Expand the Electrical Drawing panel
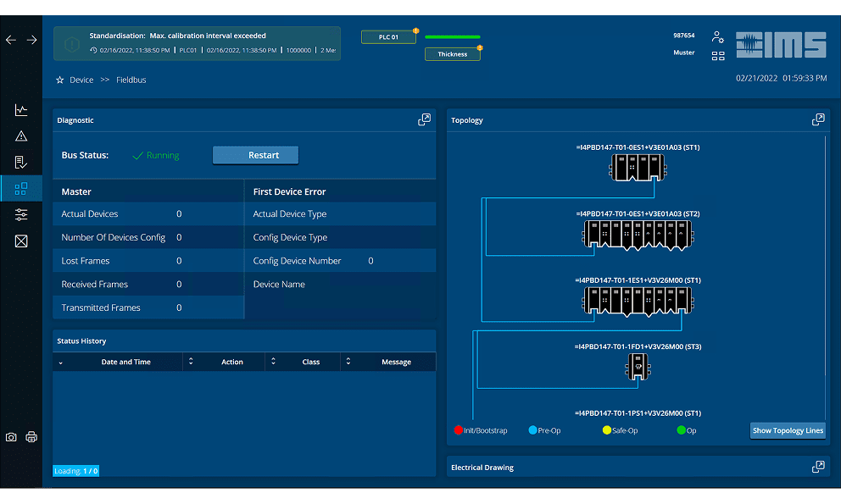The image size is (841, 504). click(x=818, y=467)
